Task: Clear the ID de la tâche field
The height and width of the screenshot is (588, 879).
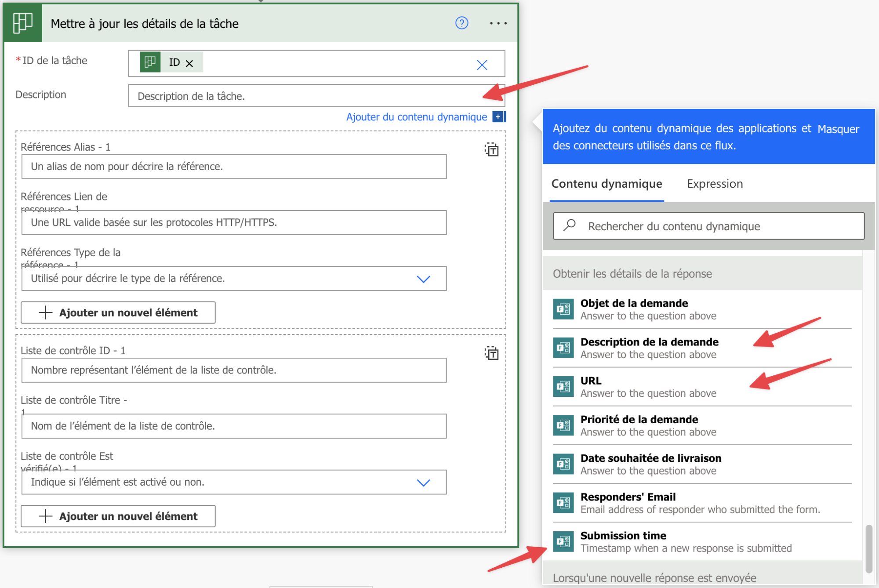Action: pos(482,65)
